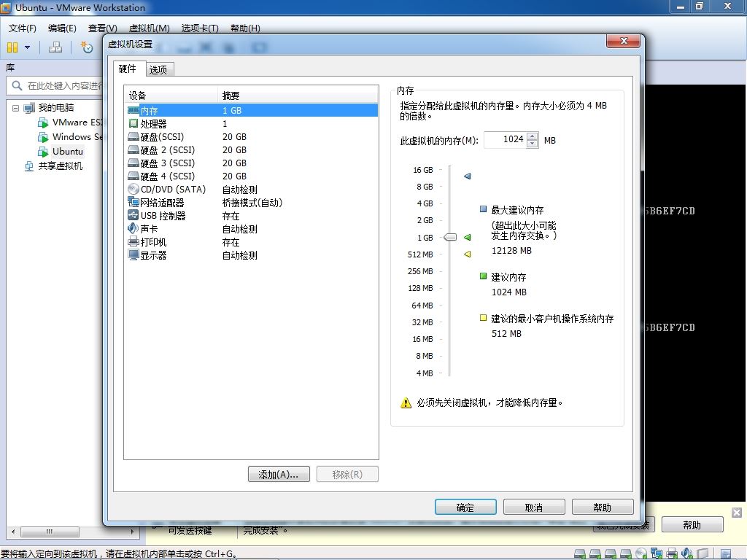Decrease memory with the stepper down arrow
This screenshot has height=560, width=747.
[533, 144]
